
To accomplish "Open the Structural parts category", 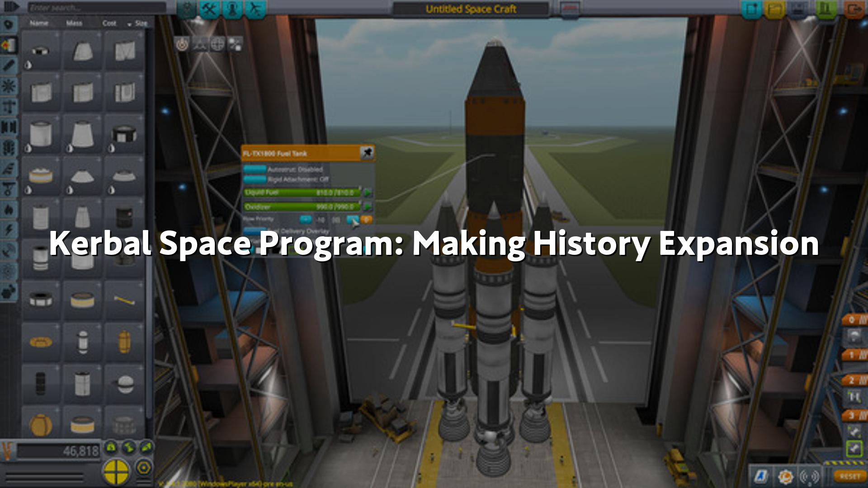I will 9,107.
